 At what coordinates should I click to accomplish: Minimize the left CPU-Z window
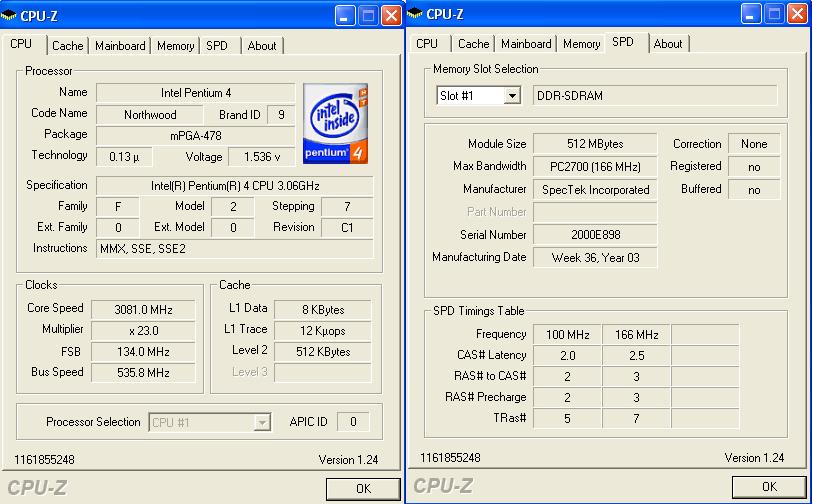(x=344, y=15)
